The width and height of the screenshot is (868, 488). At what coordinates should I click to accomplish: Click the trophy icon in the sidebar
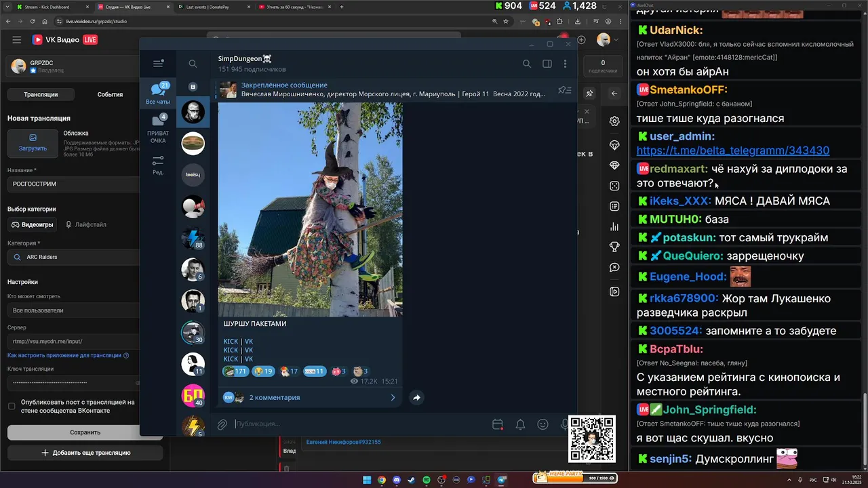point(614,247)
